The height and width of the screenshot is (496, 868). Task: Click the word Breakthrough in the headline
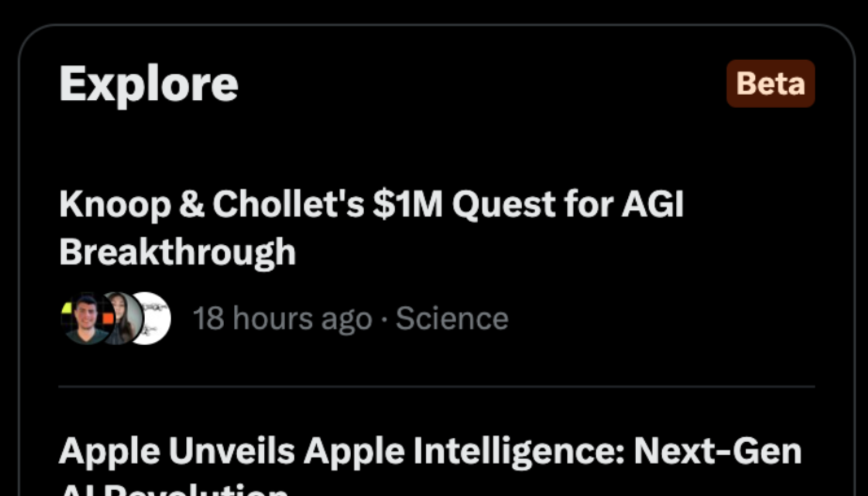click(x=177, y=252)
